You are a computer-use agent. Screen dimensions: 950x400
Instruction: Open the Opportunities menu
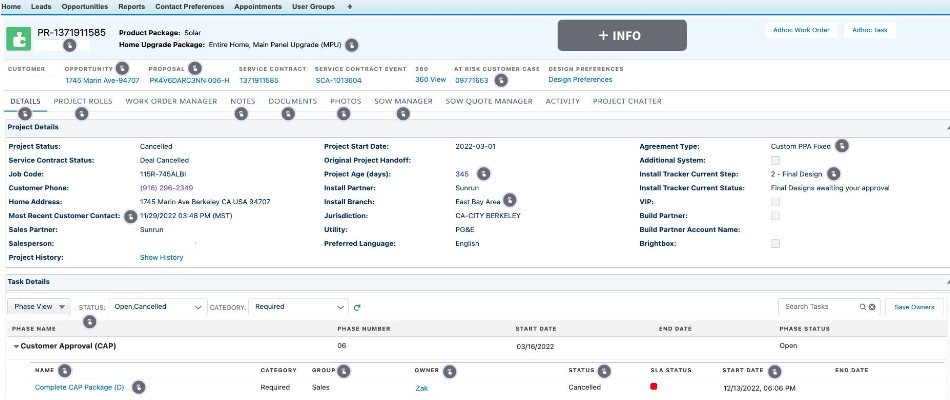85,7
